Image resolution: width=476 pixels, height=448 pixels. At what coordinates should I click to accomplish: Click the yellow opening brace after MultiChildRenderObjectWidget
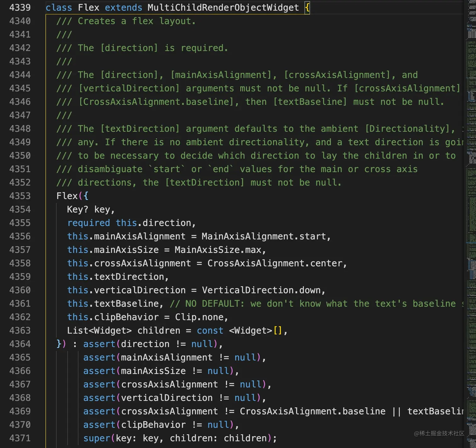click(307, 8)
